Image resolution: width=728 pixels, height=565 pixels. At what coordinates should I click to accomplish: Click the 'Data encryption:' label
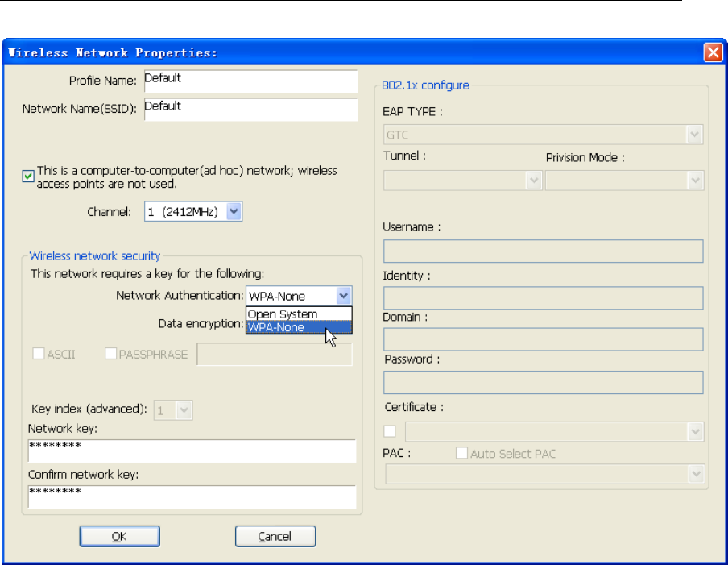201,323
